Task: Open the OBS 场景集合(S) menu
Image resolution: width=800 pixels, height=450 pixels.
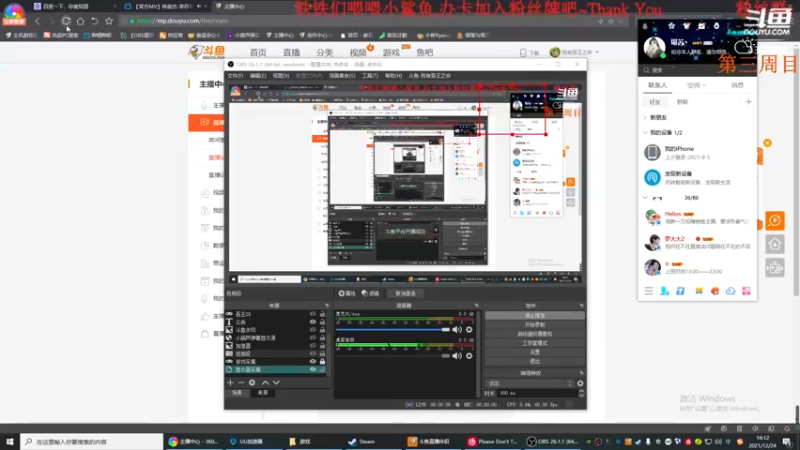Action: [x=342, y=76]
